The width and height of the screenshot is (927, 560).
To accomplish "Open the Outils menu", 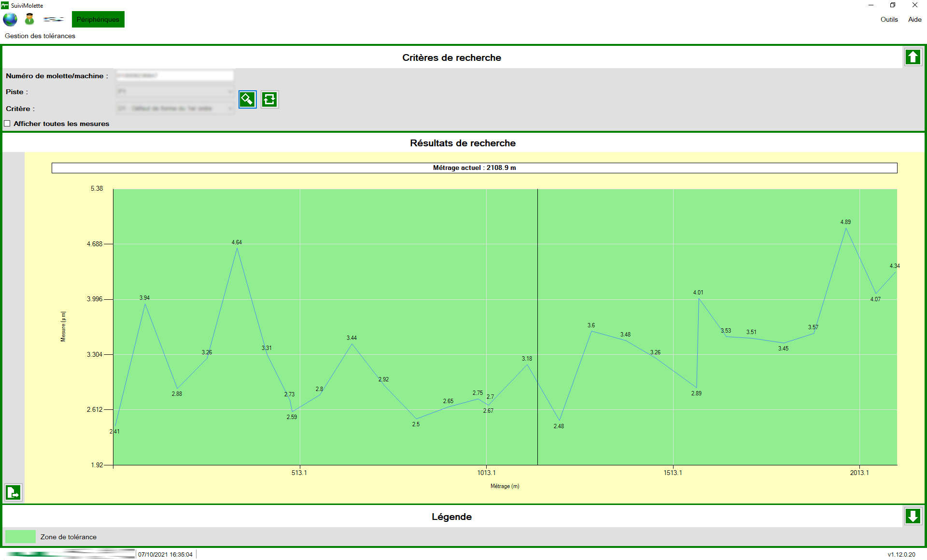I will point(889,19).
